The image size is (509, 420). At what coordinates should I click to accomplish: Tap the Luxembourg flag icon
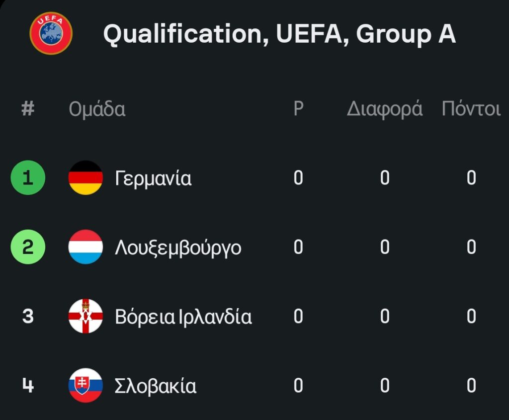[x=85, y=247]
